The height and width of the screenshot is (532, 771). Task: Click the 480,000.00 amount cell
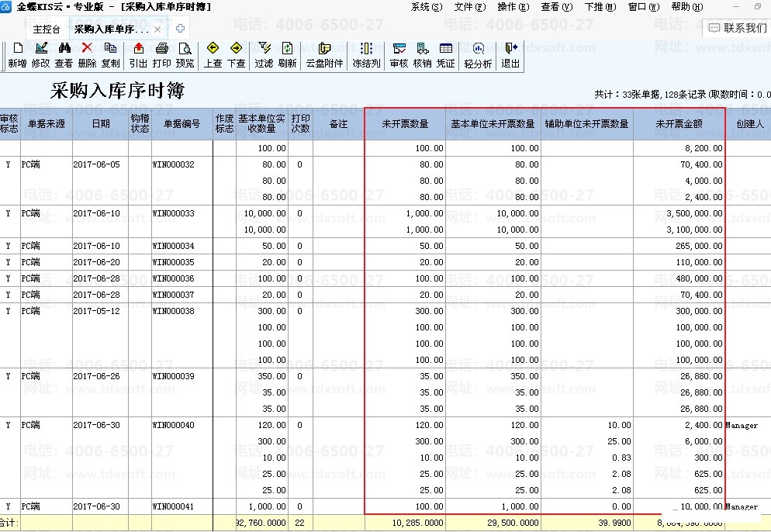[x=699, y=278]
